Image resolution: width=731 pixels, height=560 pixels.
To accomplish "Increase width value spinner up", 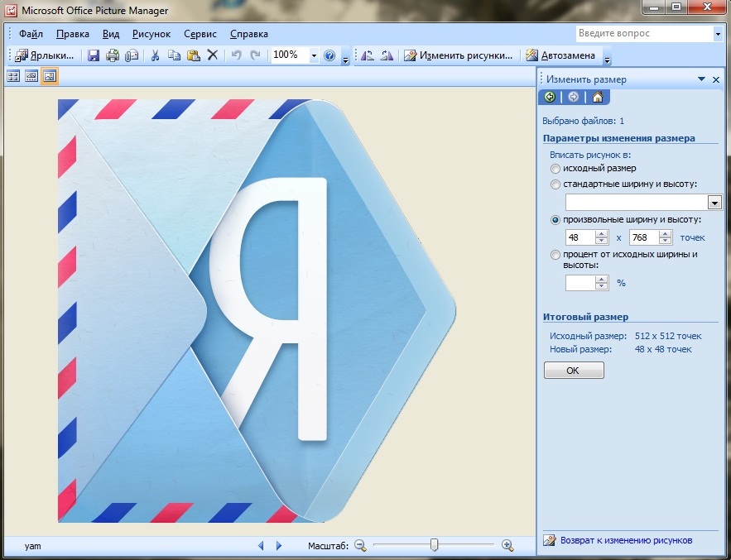I will click(601, 234).
